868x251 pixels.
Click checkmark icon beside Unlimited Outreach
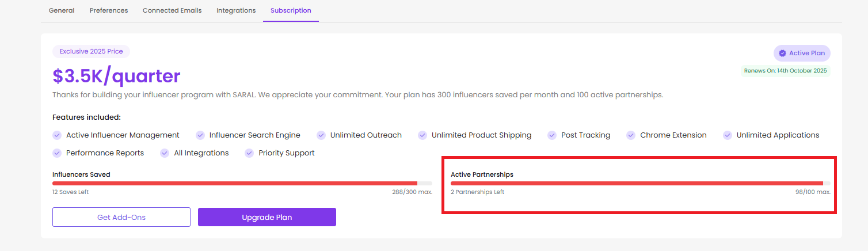(321, 135)
